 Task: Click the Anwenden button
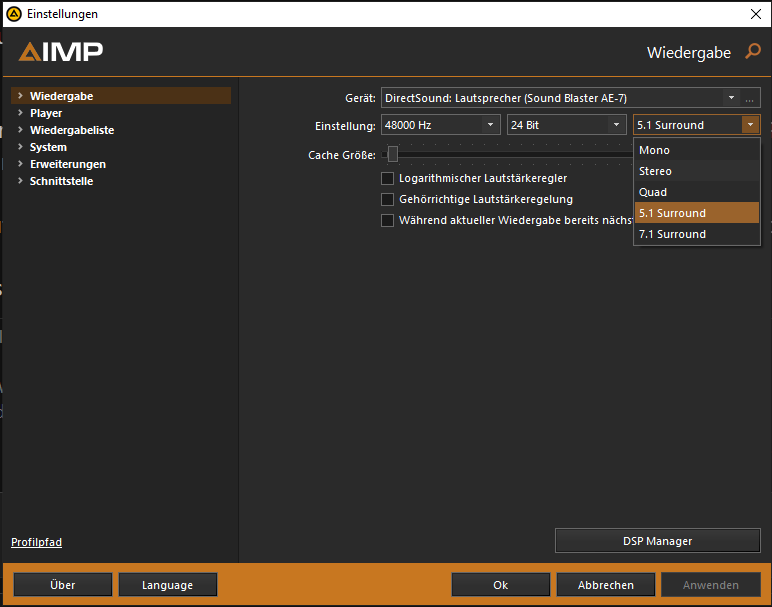(710, 584)
